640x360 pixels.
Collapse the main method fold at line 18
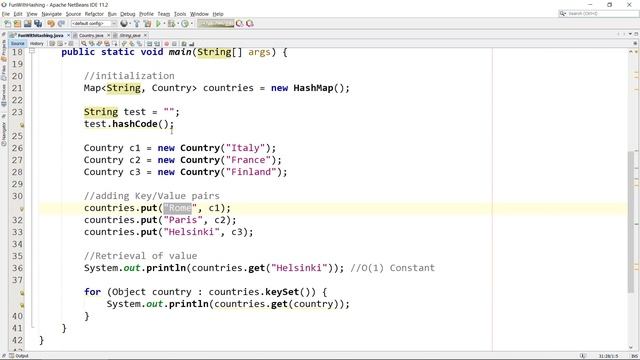(32, 51)
